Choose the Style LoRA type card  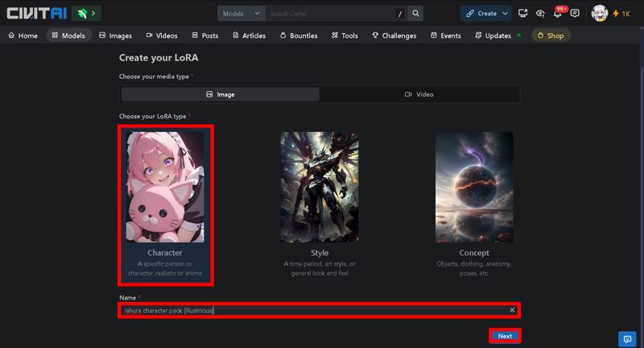pos(320,205)
